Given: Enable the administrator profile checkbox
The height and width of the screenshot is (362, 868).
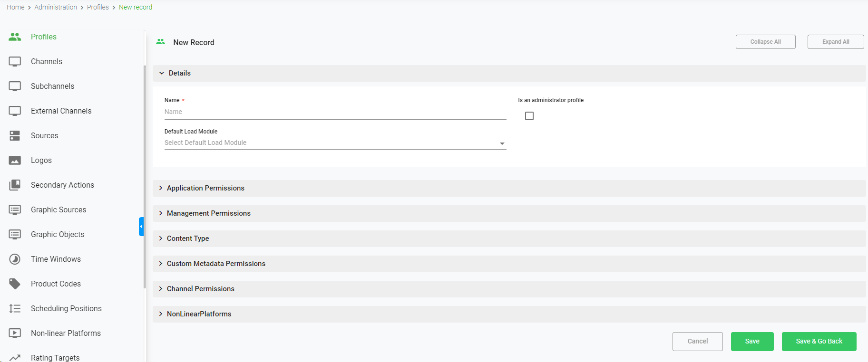Looking at the screenshot, I should (529, 116).
